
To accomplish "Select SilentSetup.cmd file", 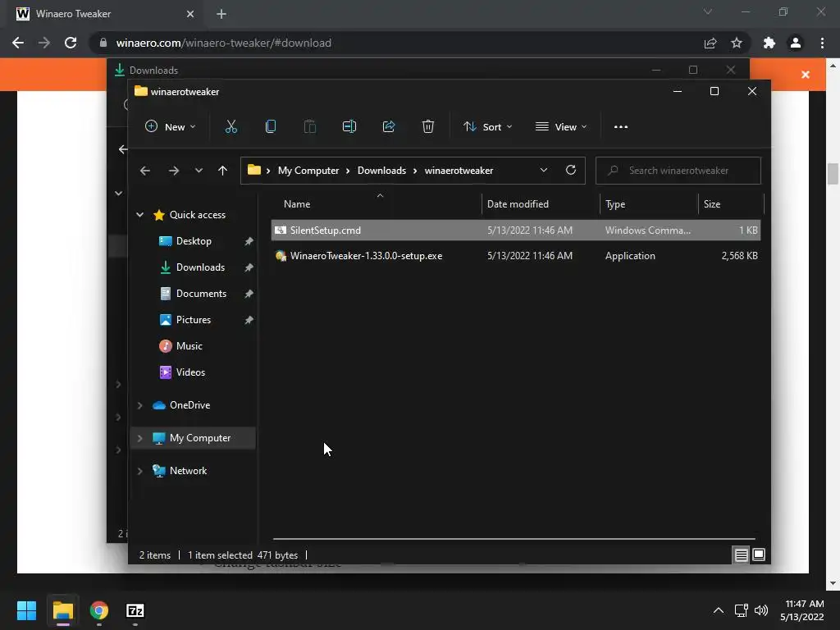I will (516, 231).
